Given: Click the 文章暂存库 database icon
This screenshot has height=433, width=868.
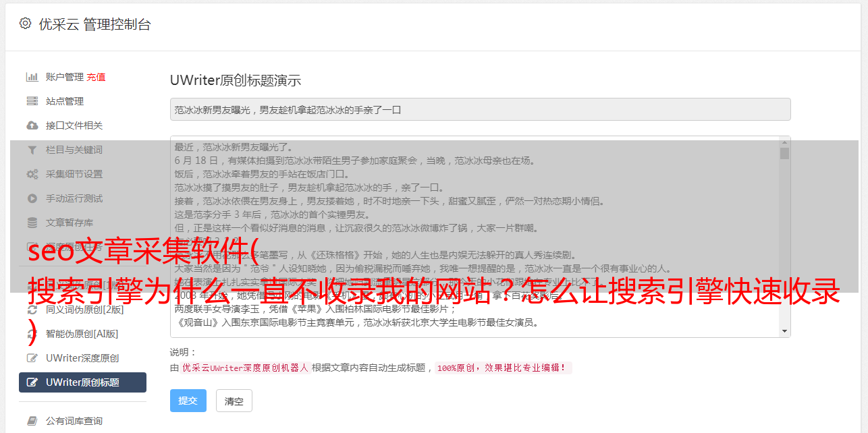Looking at the screenshot, I should click(x=32, y=223).
